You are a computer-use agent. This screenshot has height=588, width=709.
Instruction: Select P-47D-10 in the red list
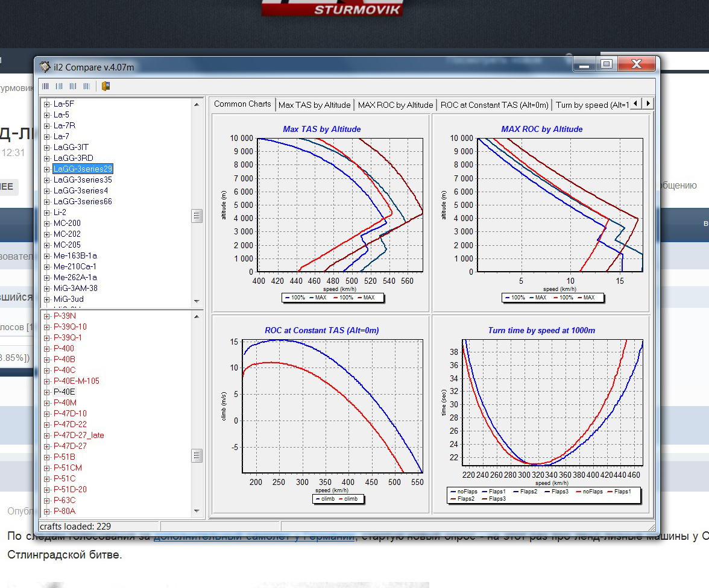click(70, 413)
